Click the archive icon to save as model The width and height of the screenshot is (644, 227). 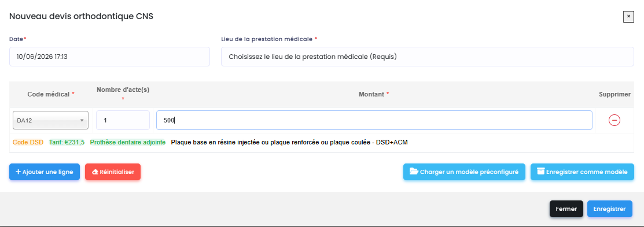point(541,172)
